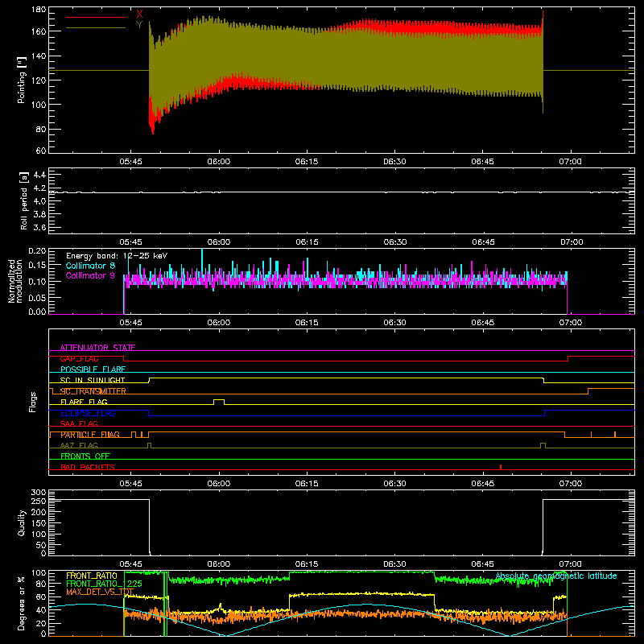Click the 150 tick on Quality axis
This screenshot has width=644, height=644.
tap(39, 523)
